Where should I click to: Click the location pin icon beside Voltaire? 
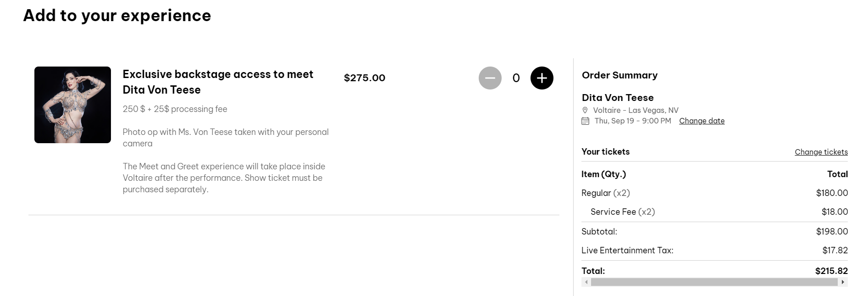585,110
